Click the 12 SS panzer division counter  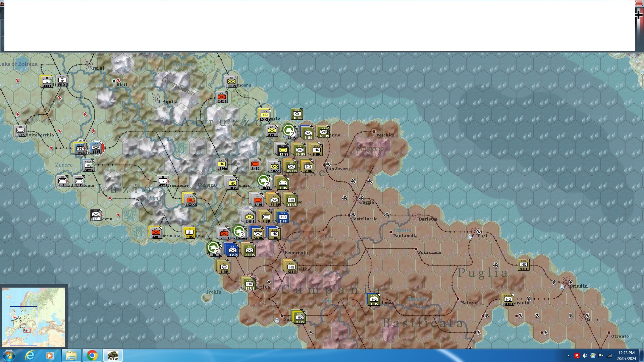point(283,150)
